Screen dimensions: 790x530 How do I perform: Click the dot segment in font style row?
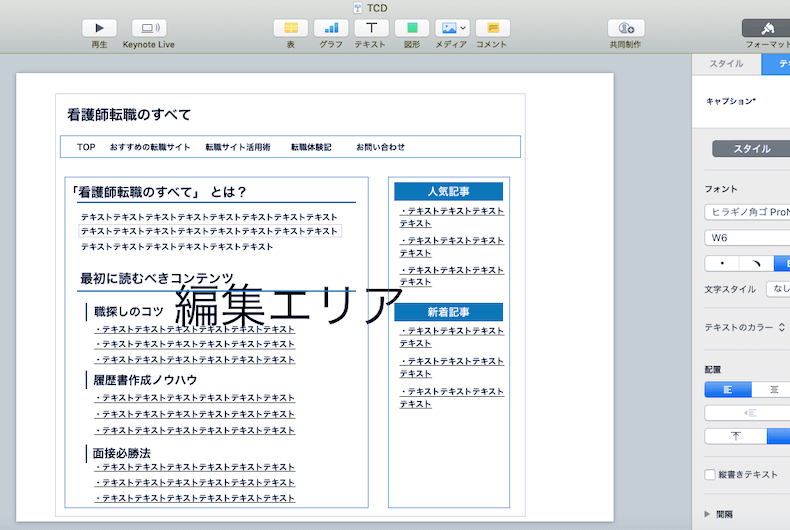[722, 263]
